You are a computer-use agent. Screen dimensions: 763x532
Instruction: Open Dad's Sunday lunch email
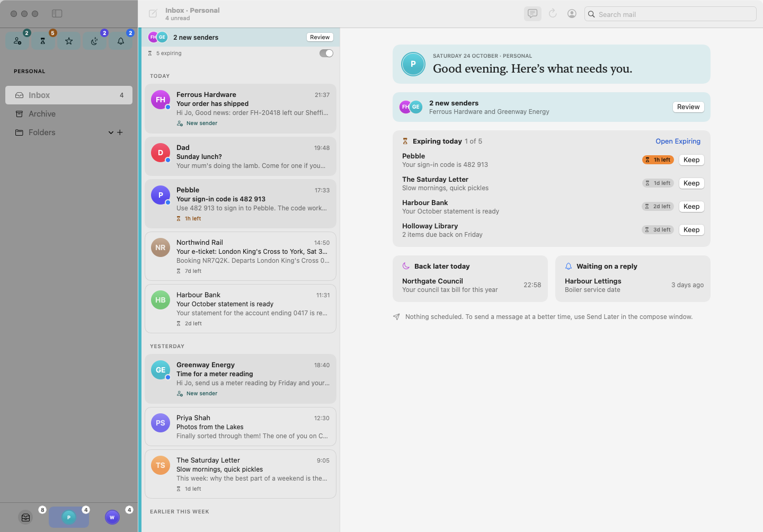coord(241,156)
